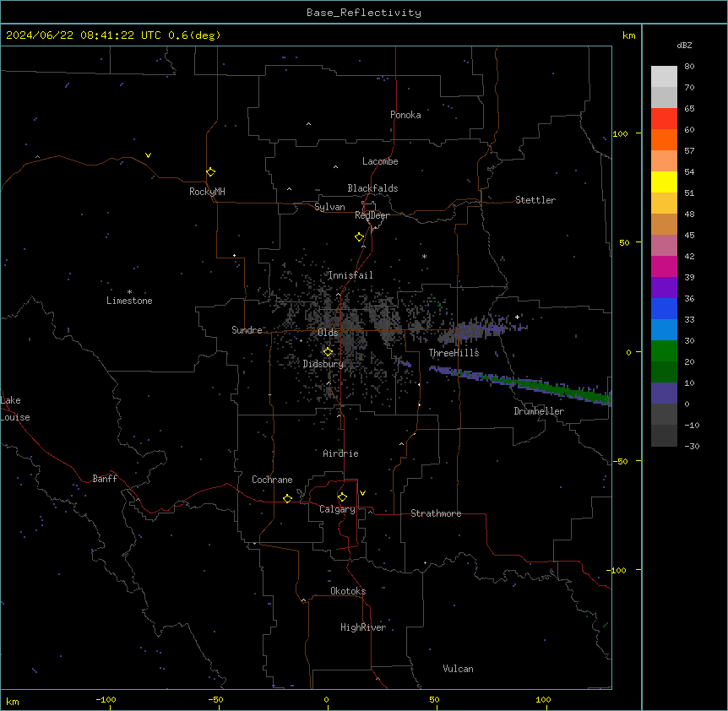Click the yellow diamond marker below Cochrane
This screenshot has width=728, height=711.
(287, 498)
